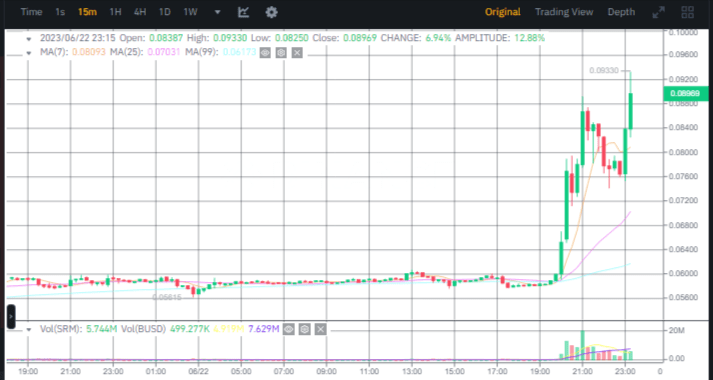Remove the Vol indicator with its X
This screenshot has height=380, width=713.
[321, 329]
